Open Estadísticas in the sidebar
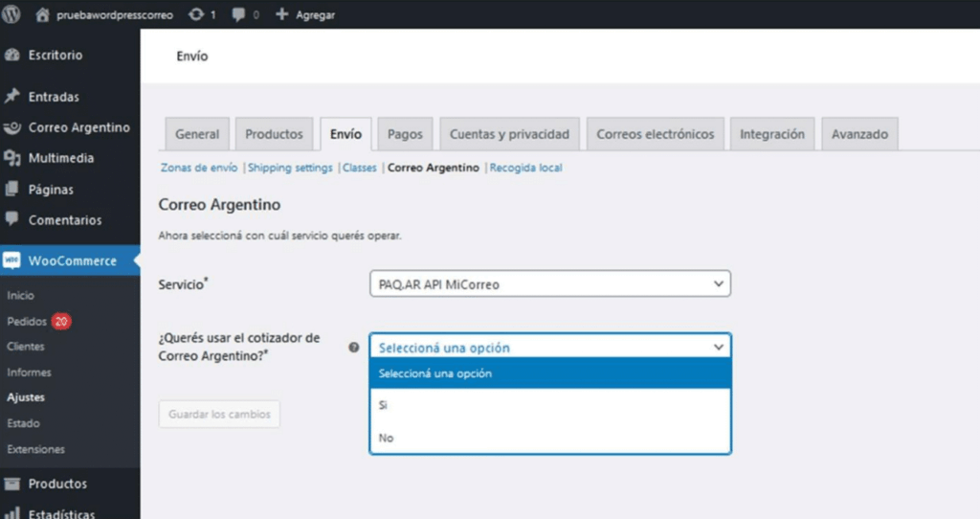This screenshot has height=519, width=980. (61, 514)
